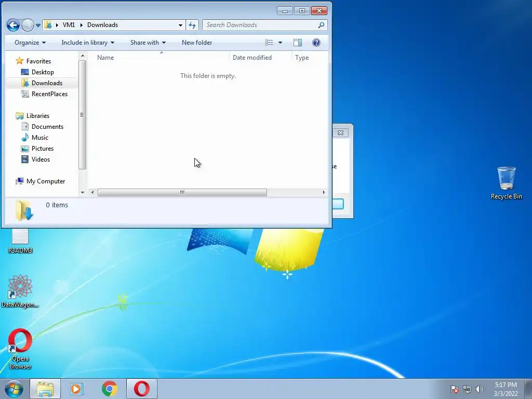The height and width of the screenshot is (399, 532).
Task: Select Desktop under Favorites
Action: 43,72
